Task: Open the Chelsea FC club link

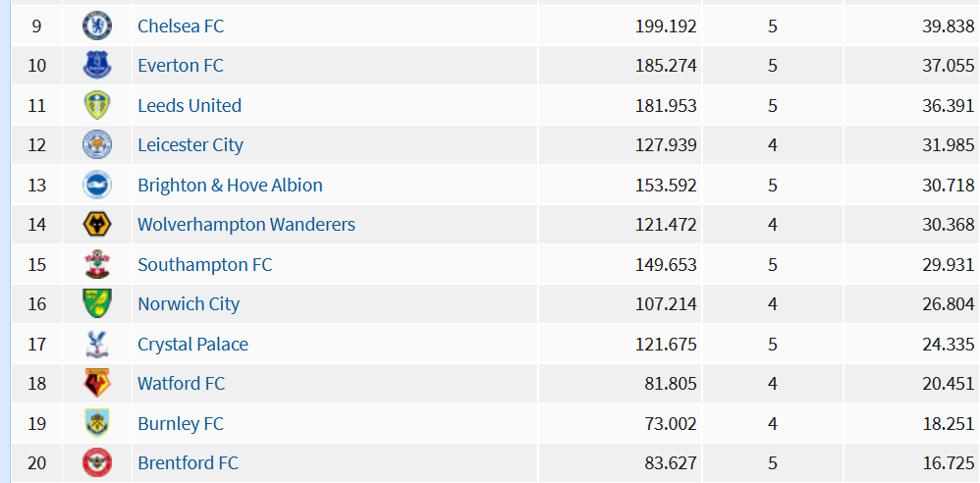Action: [181, 26]
